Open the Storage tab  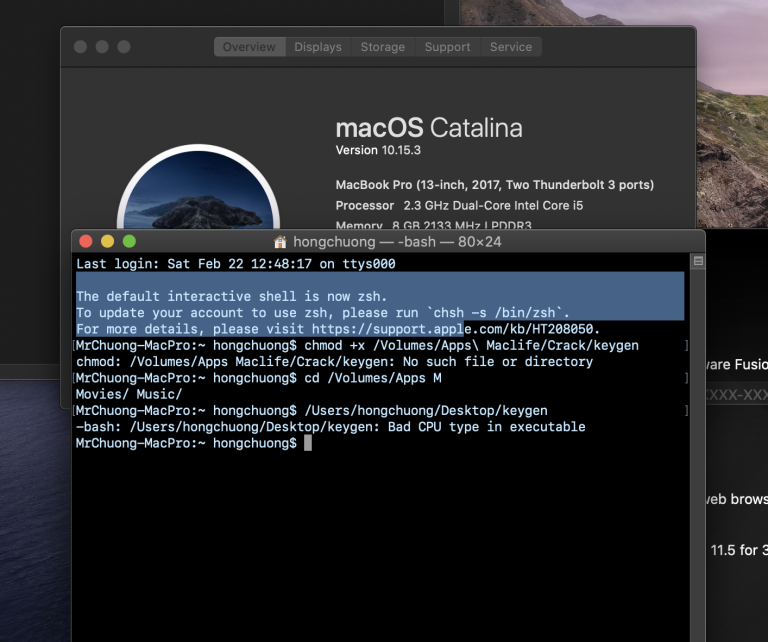[383, 47]
